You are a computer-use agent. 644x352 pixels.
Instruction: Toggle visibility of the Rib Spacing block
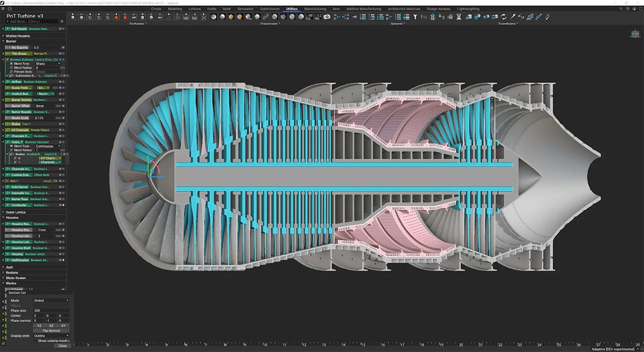point(63,47)
